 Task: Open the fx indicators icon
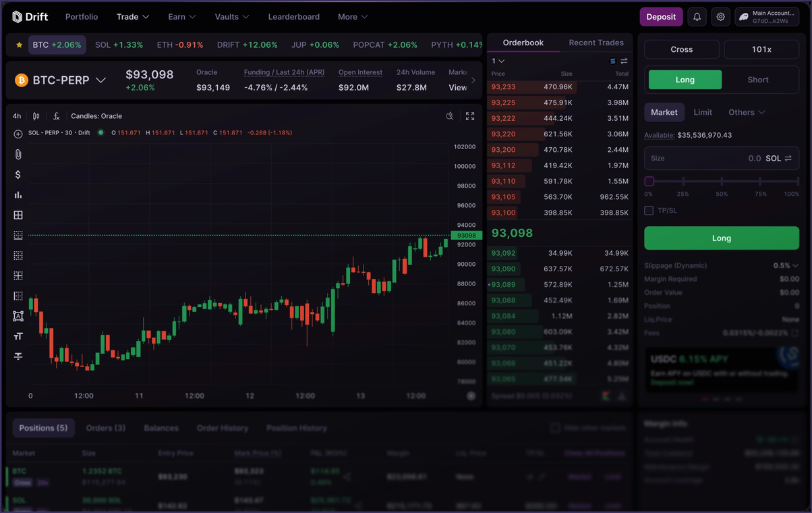click(x=57, y=116)
